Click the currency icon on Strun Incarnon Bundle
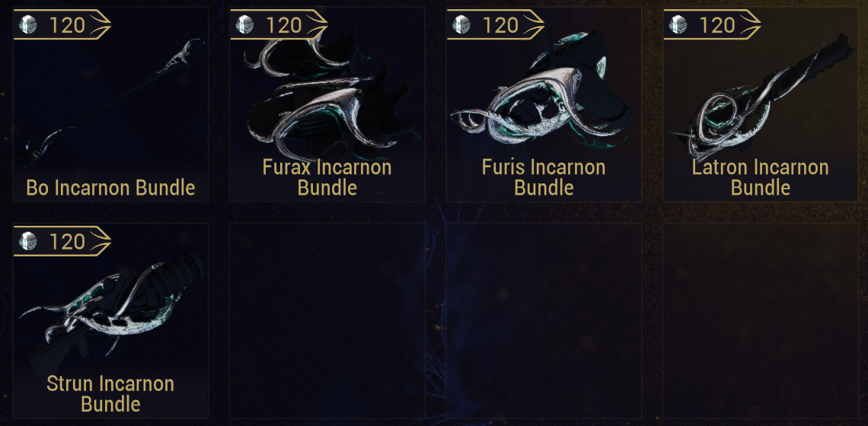This screenshot has height=426, width=868. (x=27, y=241)
